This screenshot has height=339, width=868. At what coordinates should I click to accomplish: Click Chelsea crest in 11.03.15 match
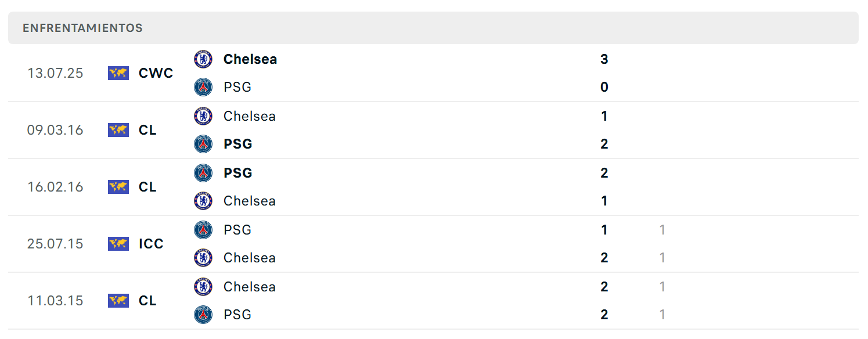click(x=203, y=287)
